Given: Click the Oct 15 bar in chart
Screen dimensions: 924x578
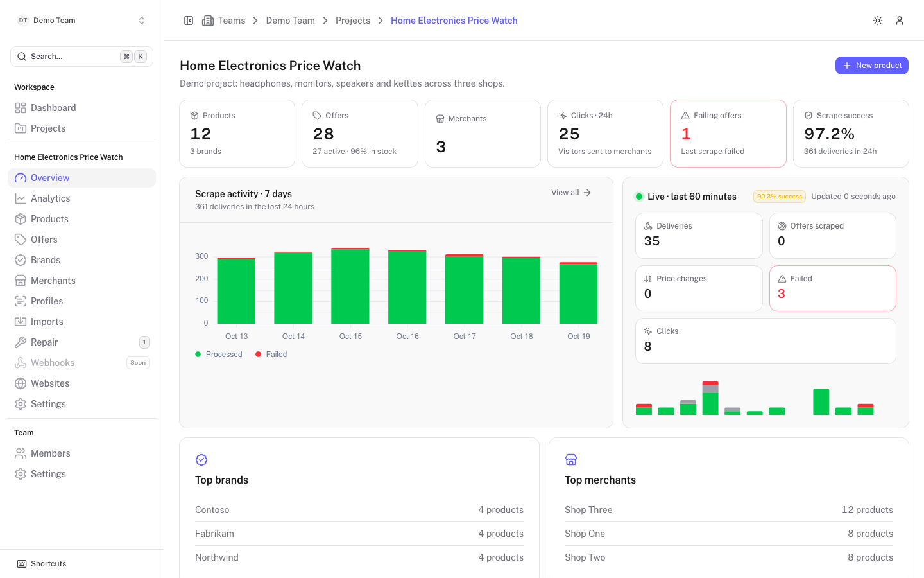Looking at the screenshot, I should (x=350, y=286).
